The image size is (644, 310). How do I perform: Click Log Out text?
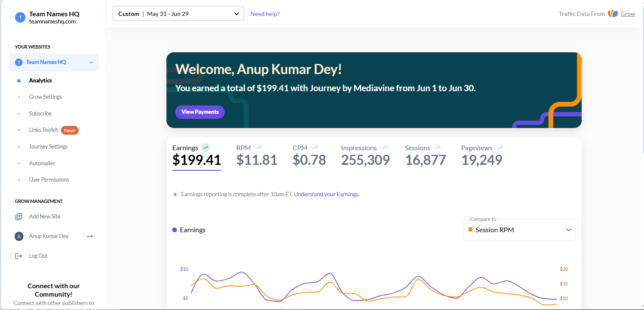(38, 256)
